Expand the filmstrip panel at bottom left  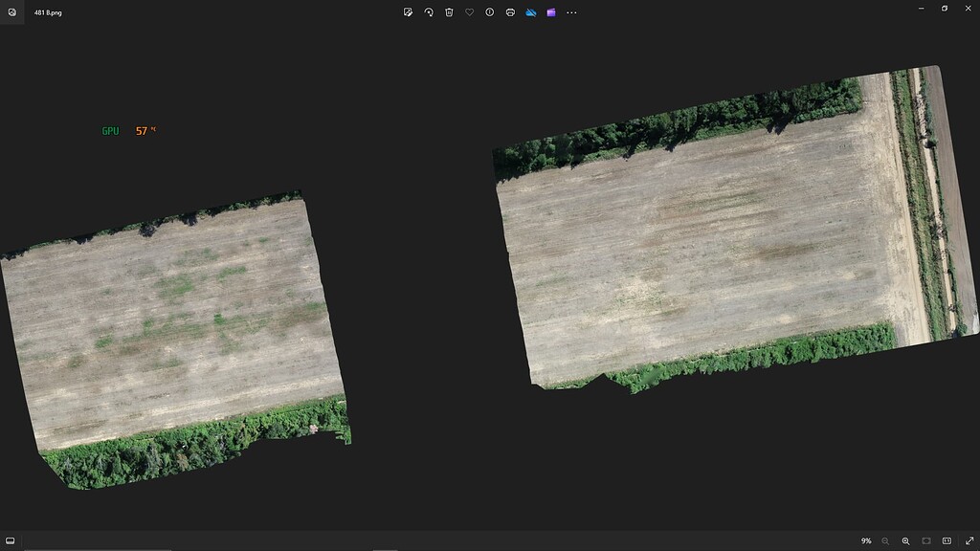pyautogui.click(x=11, y=541)
